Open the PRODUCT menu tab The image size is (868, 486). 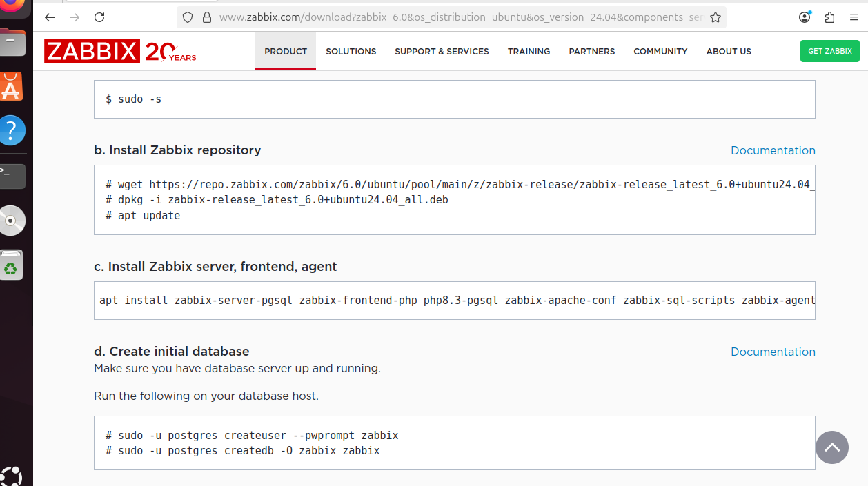pos(286,51)
